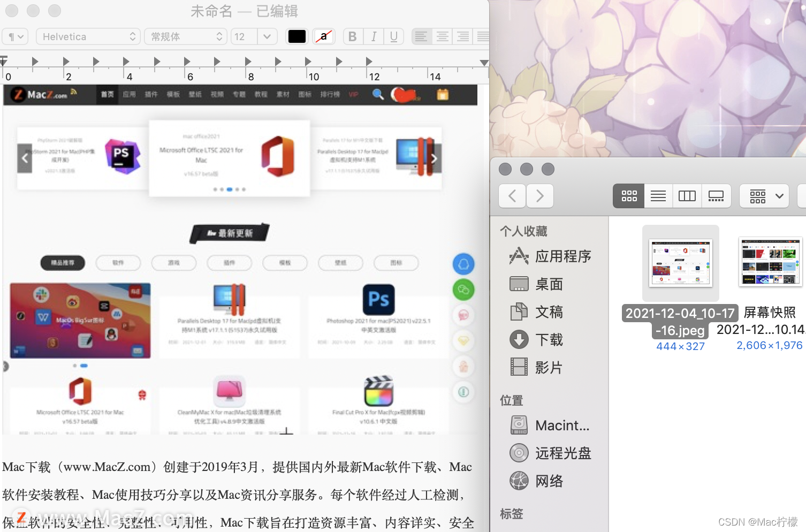The height and width of the screenshot is (532, 806).
Task: Click the green WeChat circle icon
Action: pos(463,290)
